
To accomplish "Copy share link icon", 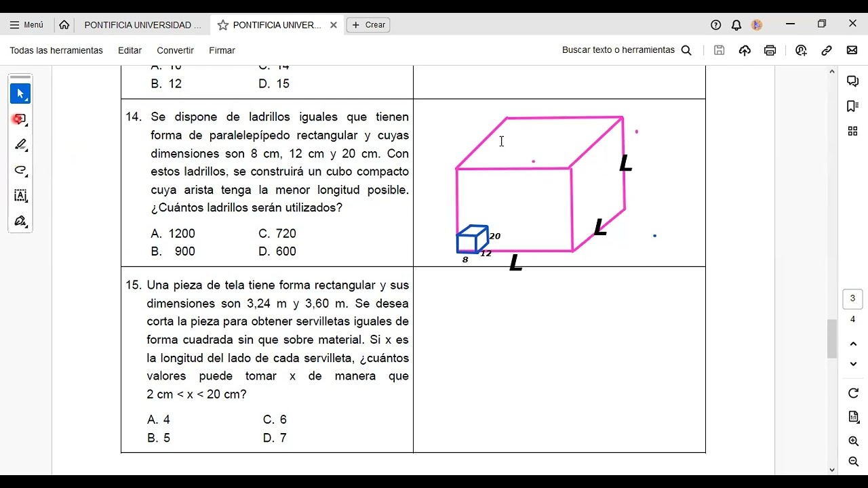I will [x=827, y=50].
